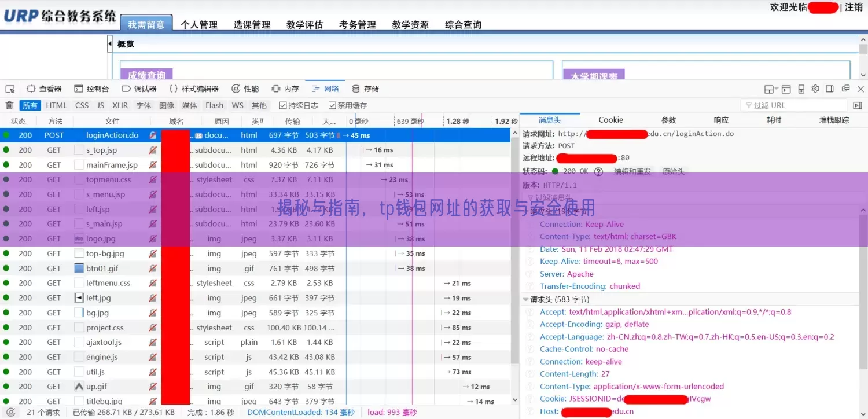
Task: Switch to the Cookie tab
Action: [x=611, y=120]
